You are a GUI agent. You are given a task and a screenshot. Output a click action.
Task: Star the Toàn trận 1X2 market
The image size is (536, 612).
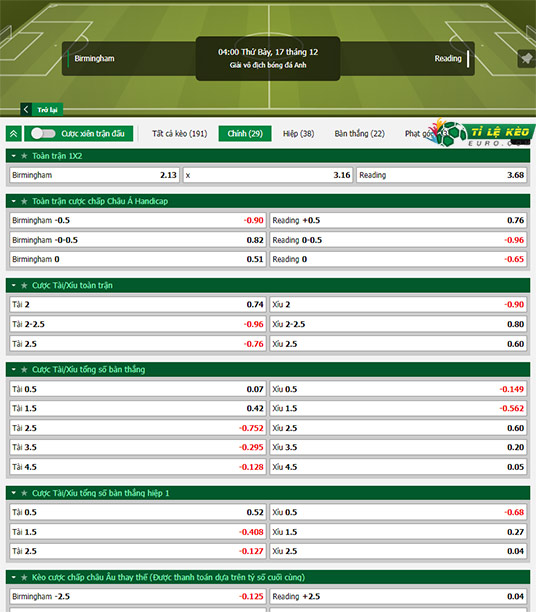point(24,156)
